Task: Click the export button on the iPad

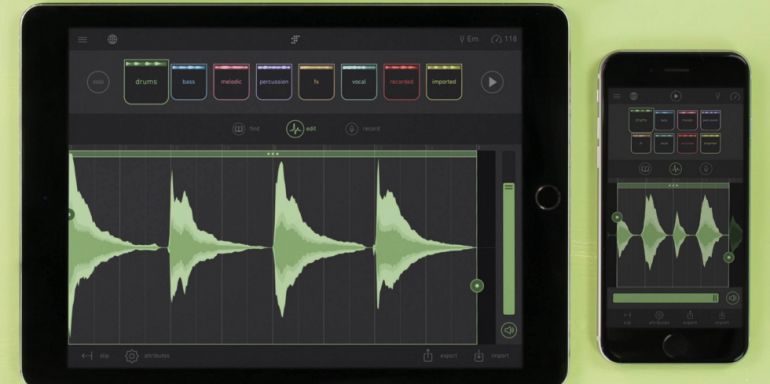Action: tap(440, 356)
